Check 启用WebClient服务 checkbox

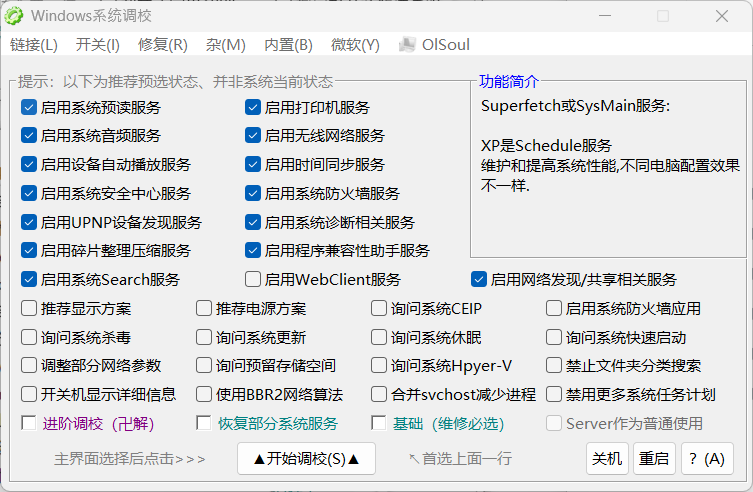253,279
